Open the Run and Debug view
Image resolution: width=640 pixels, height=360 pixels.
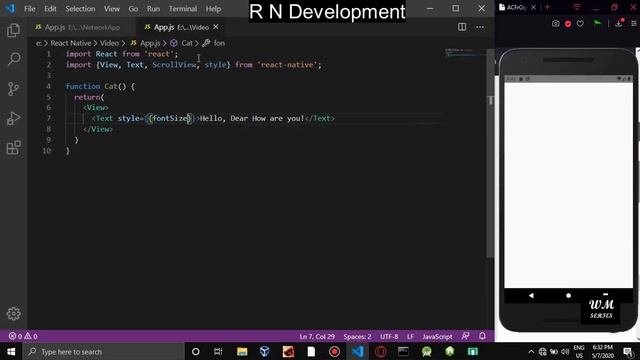click(x=13, y=118)
